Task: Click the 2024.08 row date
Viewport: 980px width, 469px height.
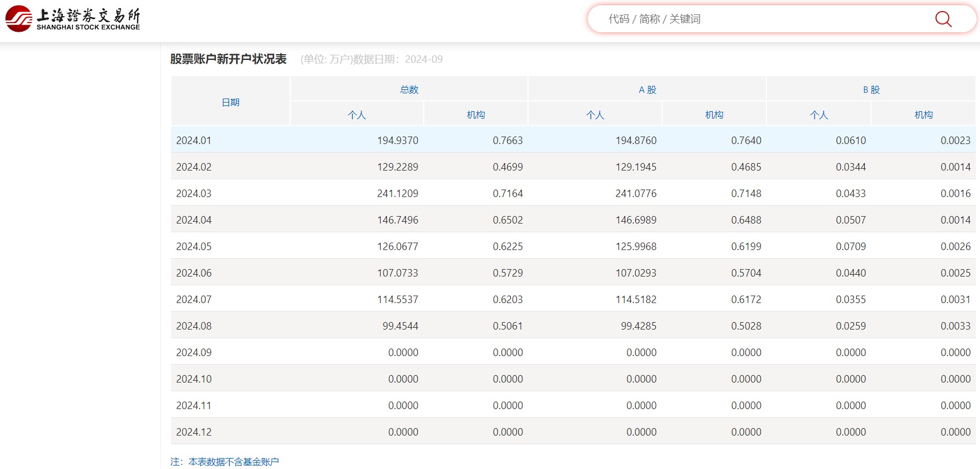Action: coord(193,326)
